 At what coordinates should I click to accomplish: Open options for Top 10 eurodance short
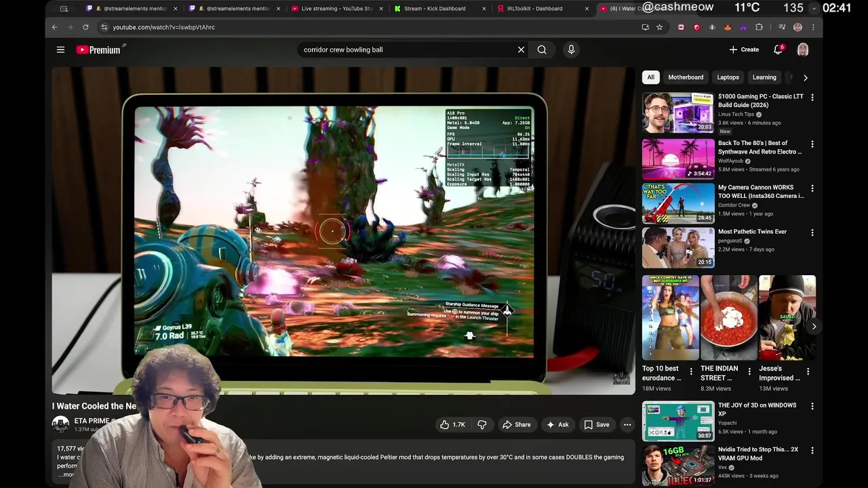[x=691, y=371]
